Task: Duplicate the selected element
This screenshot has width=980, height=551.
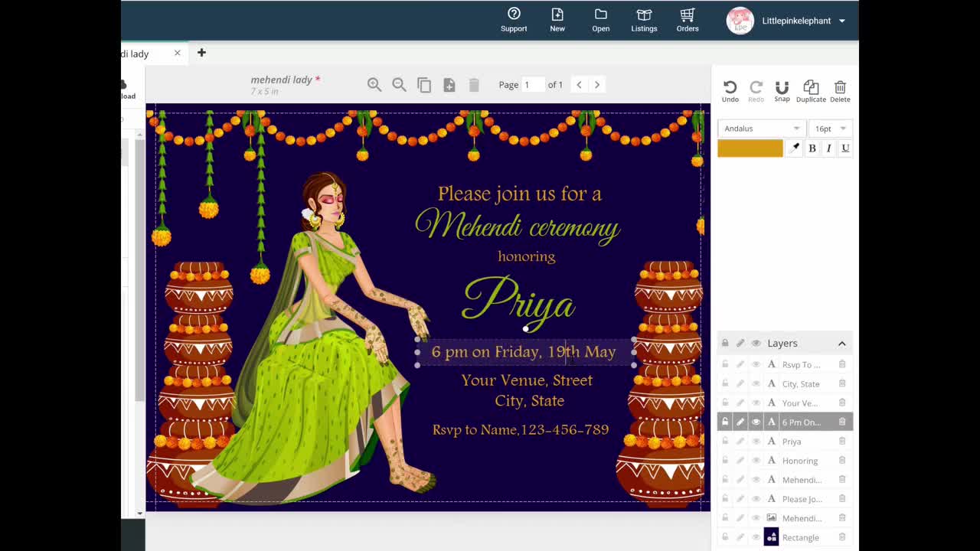Action: [x=811, y=91]
